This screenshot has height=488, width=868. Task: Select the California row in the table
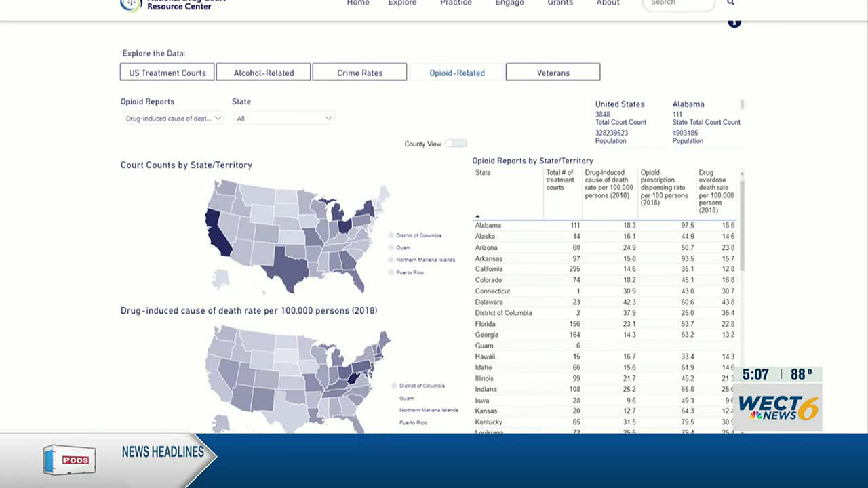(604, 269)
